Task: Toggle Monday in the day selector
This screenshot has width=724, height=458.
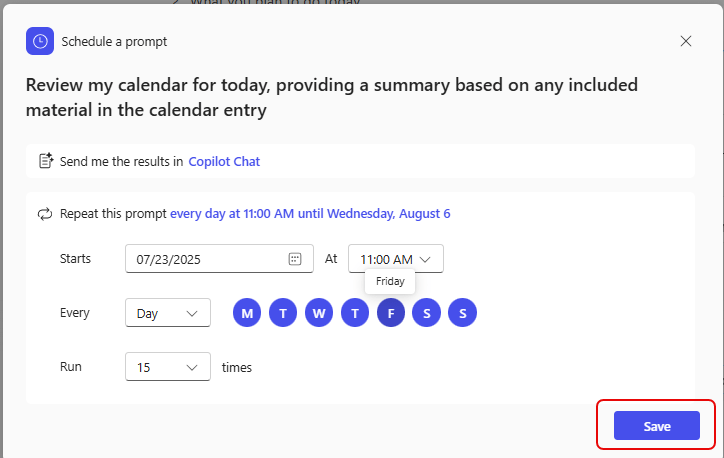Action: pos(247,313)
